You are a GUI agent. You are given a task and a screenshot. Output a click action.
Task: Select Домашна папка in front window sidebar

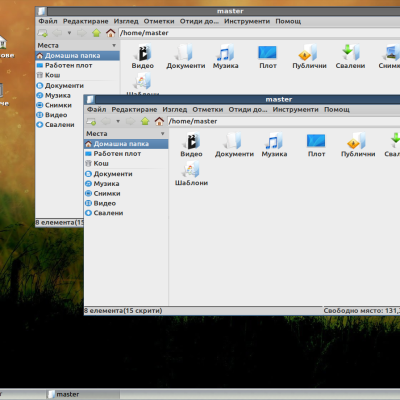126,144
